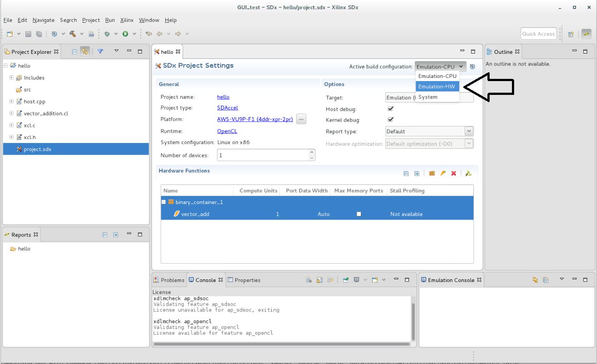Click the Save All toolbar icon
The height and width of the screenshot is (364, 597).
click(x=39, y=34)
